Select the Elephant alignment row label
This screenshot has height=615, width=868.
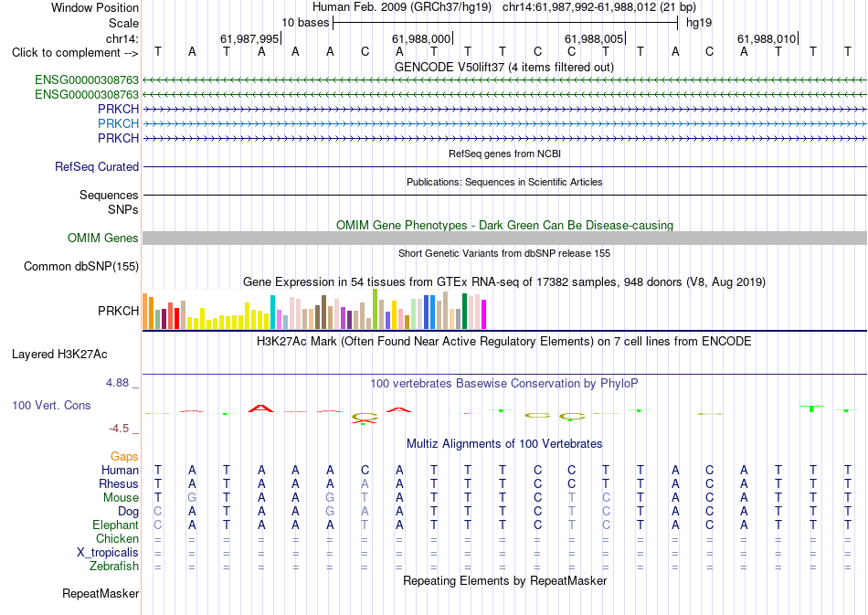coord(115,525)
